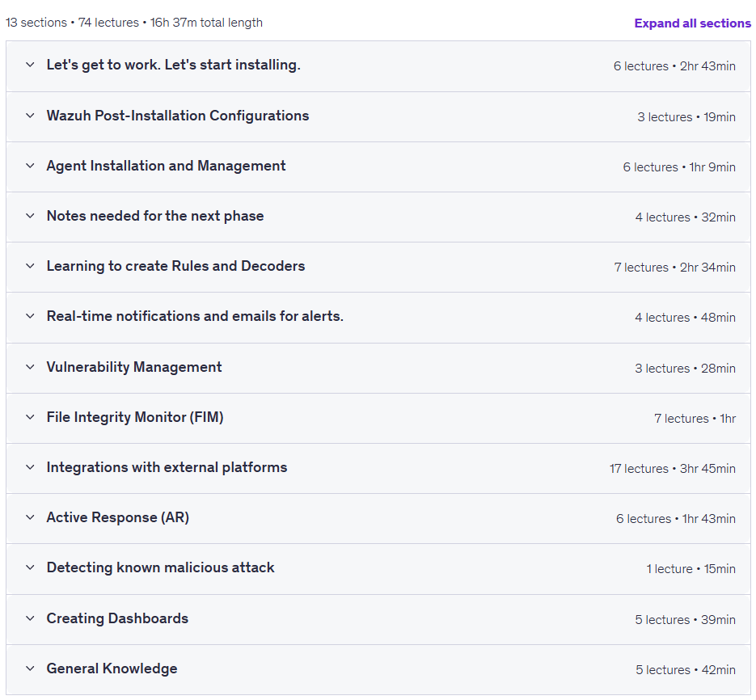Open the 'Creating Dashboards' title
Image resolution: width=756 pixels, height=700 pixels.
117,618
